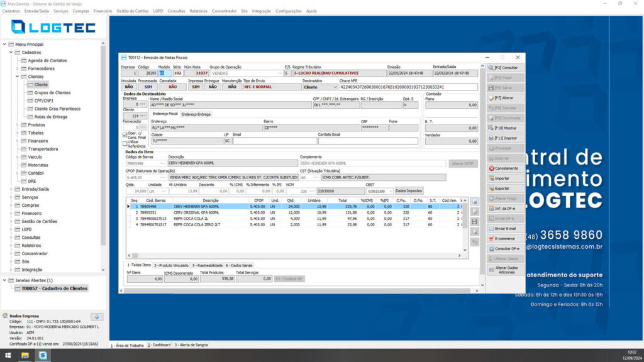
Task: Click the Consultar DF-e icon
Action: [491, 249]
